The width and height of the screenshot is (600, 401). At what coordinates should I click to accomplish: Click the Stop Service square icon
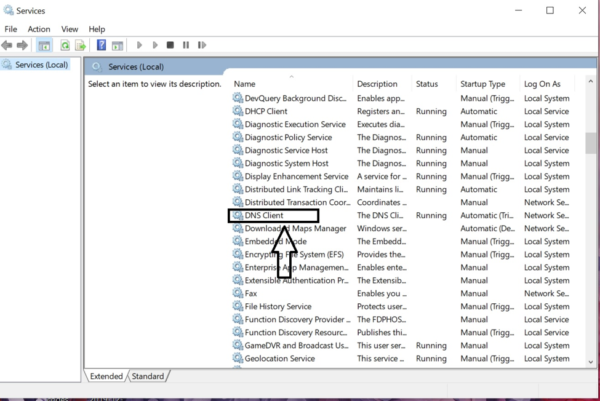coord(170,45)
